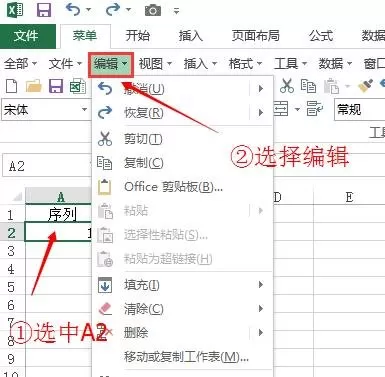Expand the 删除 submenu arrow

(261, 333)
